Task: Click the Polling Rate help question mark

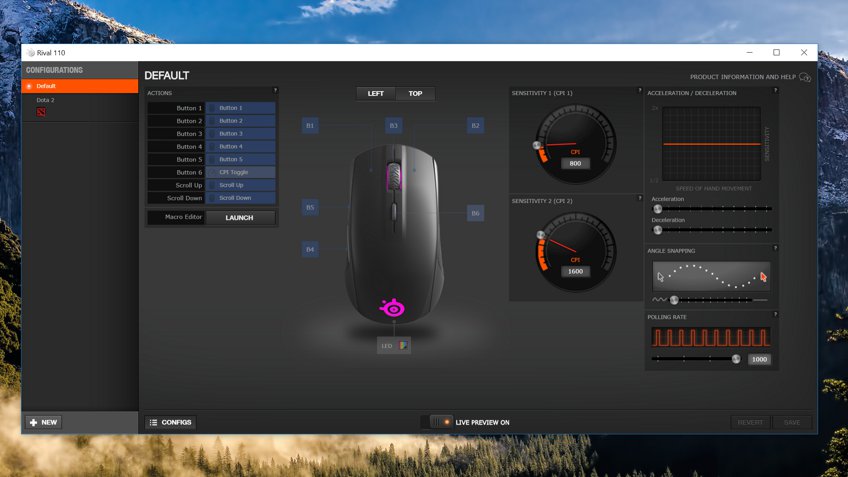Action: pos(776,314)
